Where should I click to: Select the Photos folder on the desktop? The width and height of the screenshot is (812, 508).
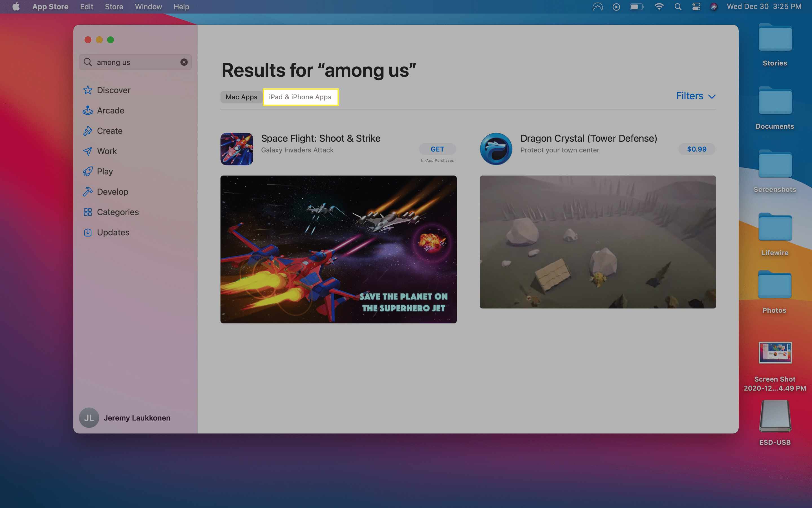[x=775, y=293]
